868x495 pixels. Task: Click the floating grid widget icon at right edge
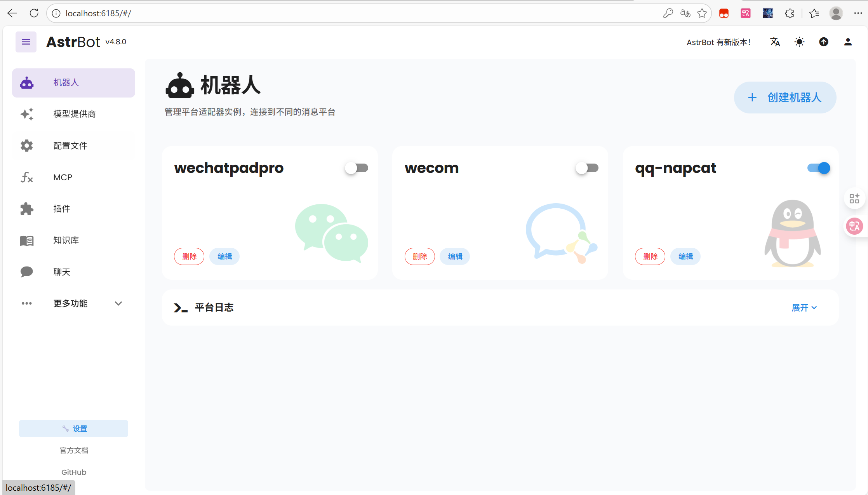tap(854, 199)
